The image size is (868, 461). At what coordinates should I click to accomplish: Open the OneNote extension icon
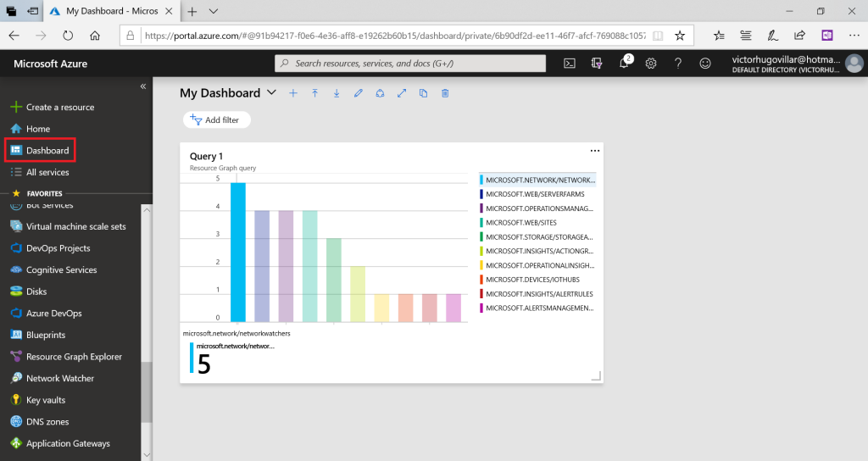(827, 36)
